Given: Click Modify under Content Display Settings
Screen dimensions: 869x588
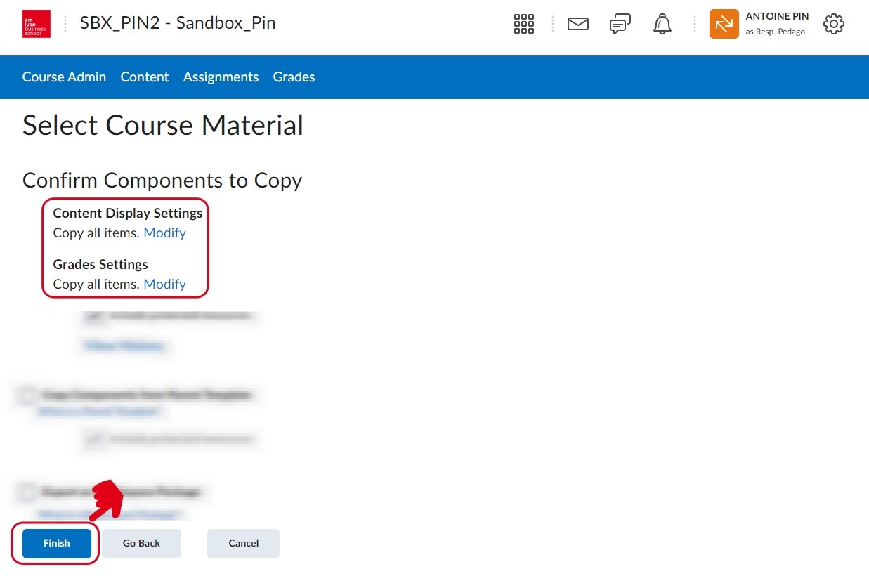Looking at the screenshot, I should [164, 233].
